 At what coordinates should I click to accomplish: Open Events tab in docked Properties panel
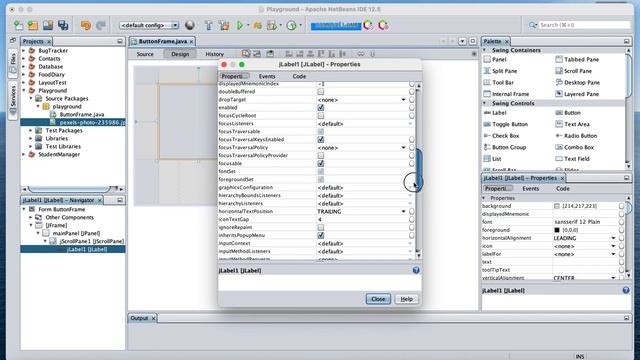531,189
